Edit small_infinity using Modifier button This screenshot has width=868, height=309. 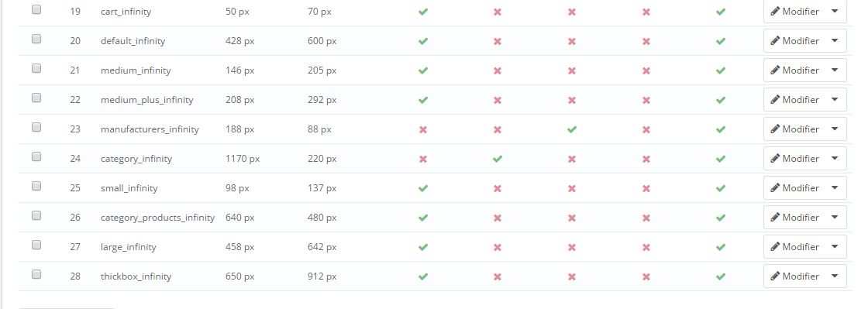(794, 188)
